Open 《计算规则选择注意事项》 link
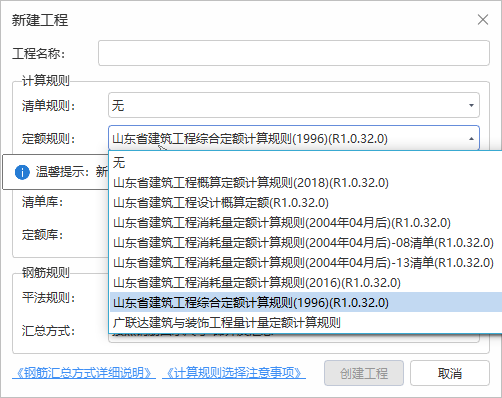This screenshot has width=502, height=398. [x=234, y=373]
